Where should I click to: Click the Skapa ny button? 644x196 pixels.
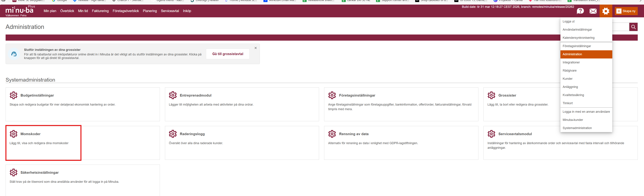click(626, 11)
